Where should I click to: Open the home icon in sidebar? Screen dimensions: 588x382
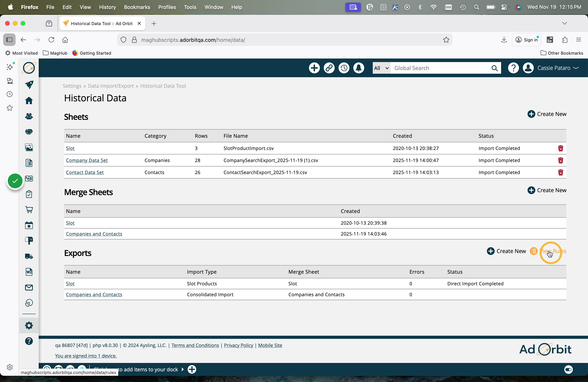29,101
